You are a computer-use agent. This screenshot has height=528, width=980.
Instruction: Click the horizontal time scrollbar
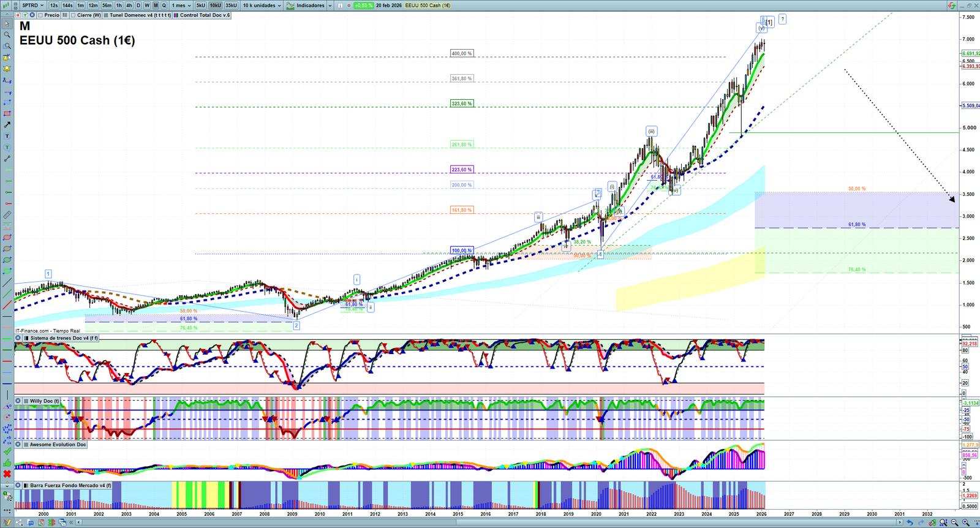(490, 522)
